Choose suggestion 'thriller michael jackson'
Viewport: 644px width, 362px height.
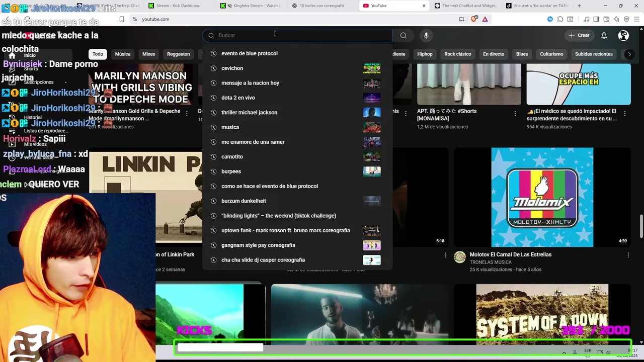(297, 112)
